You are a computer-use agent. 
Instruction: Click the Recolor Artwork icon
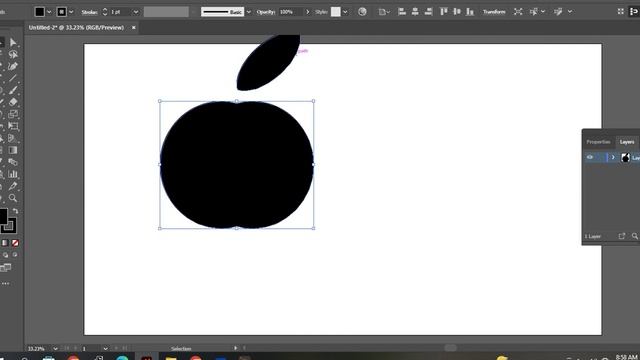[x=362, y=12]
